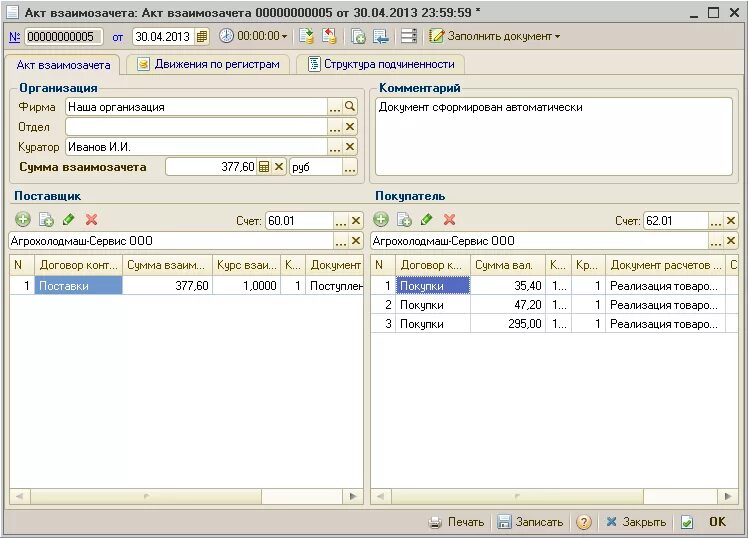Image resolution: width=748 pixels, height=538 pixels.
Task: Click the № link in the toolbar
Action: [x=14, y=37]
